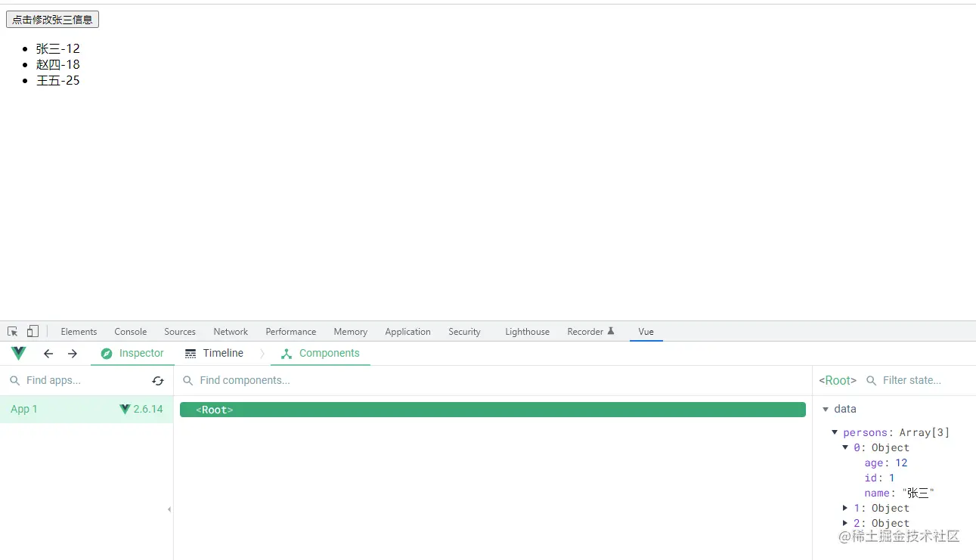Expand the 1: Object node
Image resolution: width=976 pixels, height=560 pixels.
pyautogui.click(x=845, y=508)
